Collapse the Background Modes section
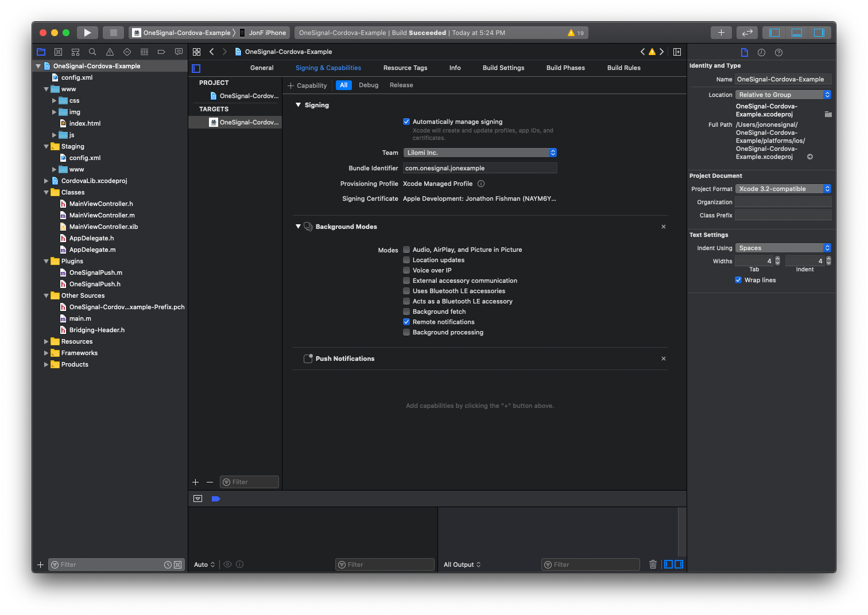The width and height of the screenshot is (868, 615). tap(299, 227)
